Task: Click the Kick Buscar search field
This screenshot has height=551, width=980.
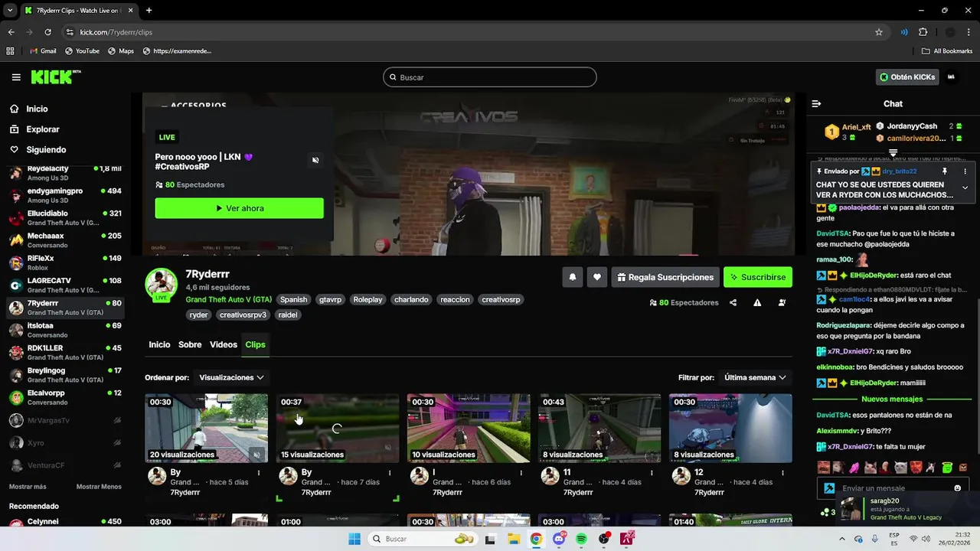Action: (x=490, y=77)
